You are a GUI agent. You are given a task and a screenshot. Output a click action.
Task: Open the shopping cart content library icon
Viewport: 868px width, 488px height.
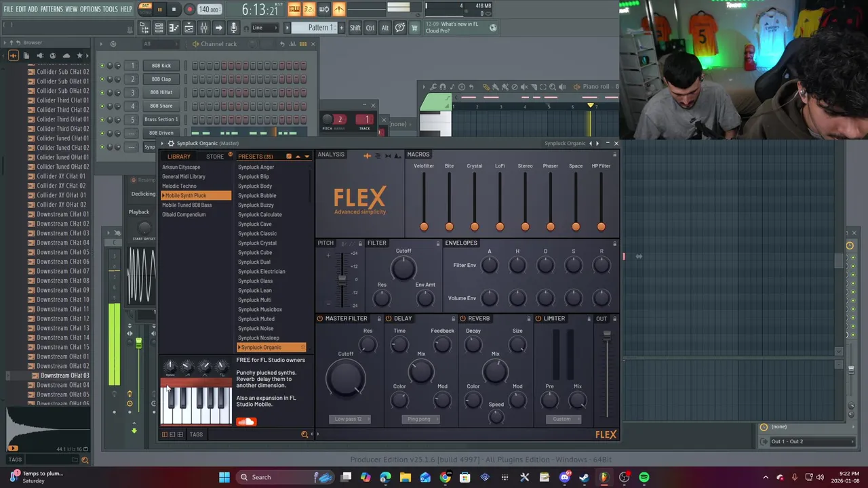coord(414,28)
